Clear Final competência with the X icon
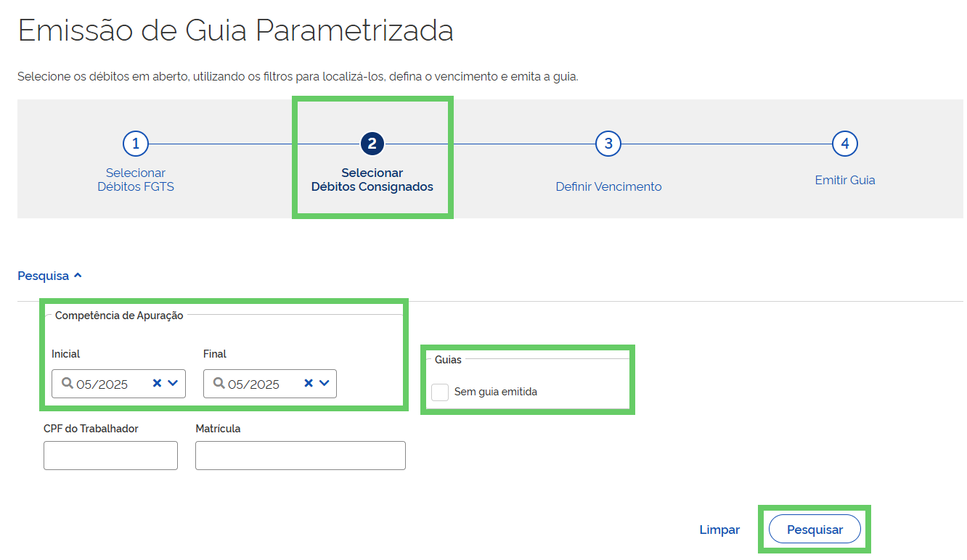This screenshot has height=560, width=967. (x=309, y=384)
